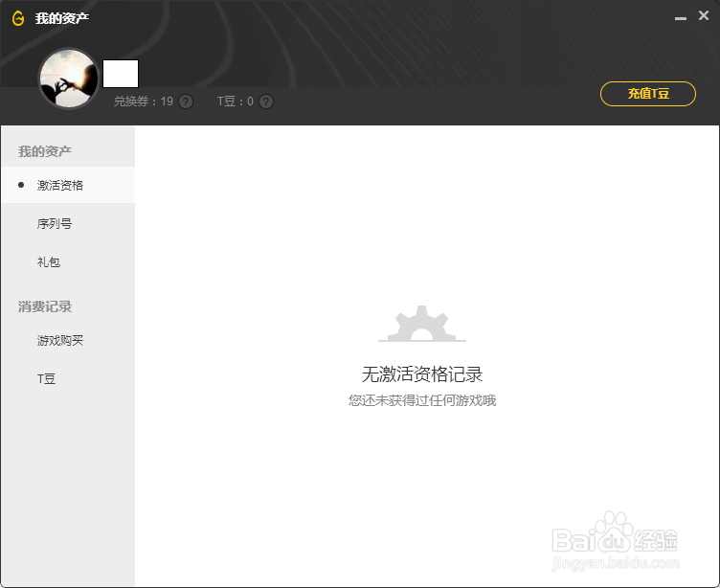Click the 您还未获得过任何游戏哦 hint text
Screen dimensions: 720x588
coord(422,400)
